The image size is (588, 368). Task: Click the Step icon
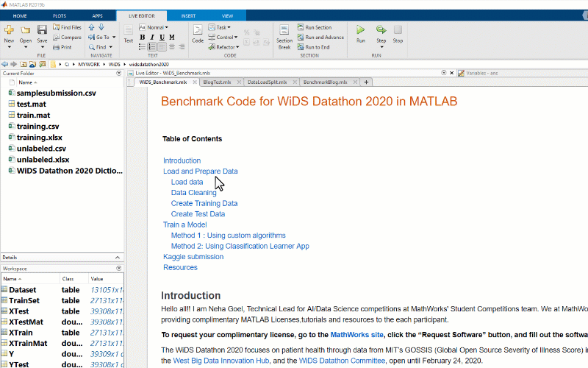381,33
